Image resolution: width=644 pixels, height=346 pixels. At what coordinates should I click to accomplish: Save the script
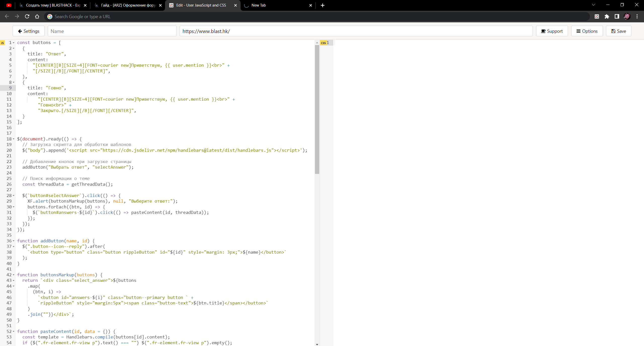tap(619, 31)
